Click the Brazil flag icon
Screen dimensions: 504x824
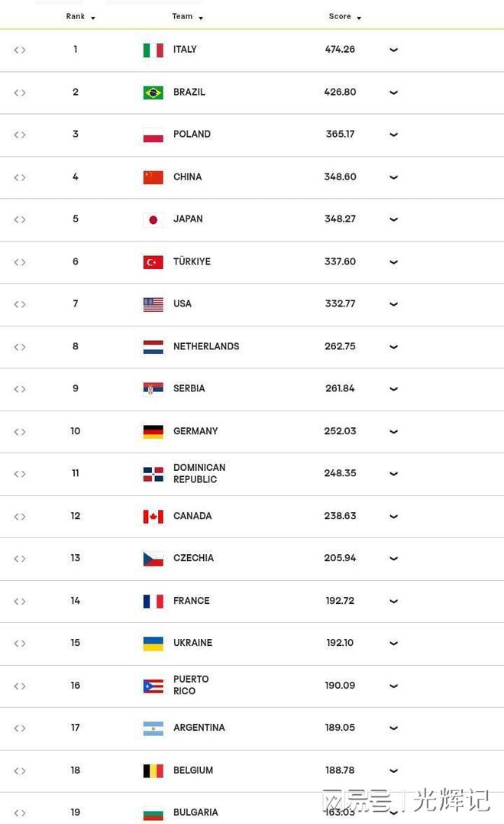pos(153,92)
